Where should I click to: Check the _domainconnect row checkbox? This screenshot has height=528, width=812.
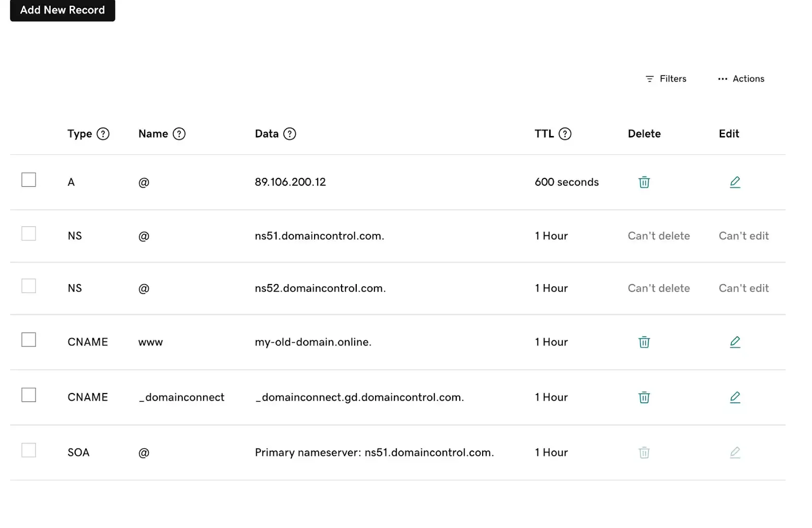pos(28,395)
